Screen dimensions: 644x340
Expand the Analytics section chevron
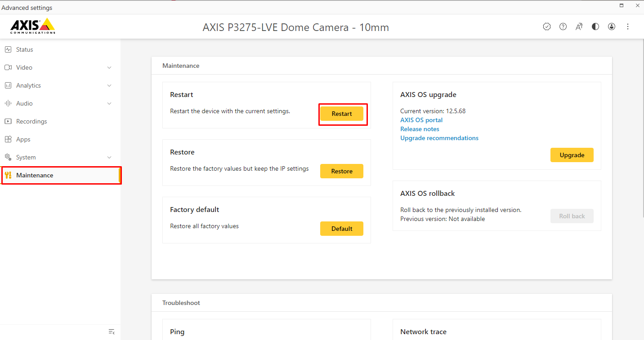coord(109,85)
